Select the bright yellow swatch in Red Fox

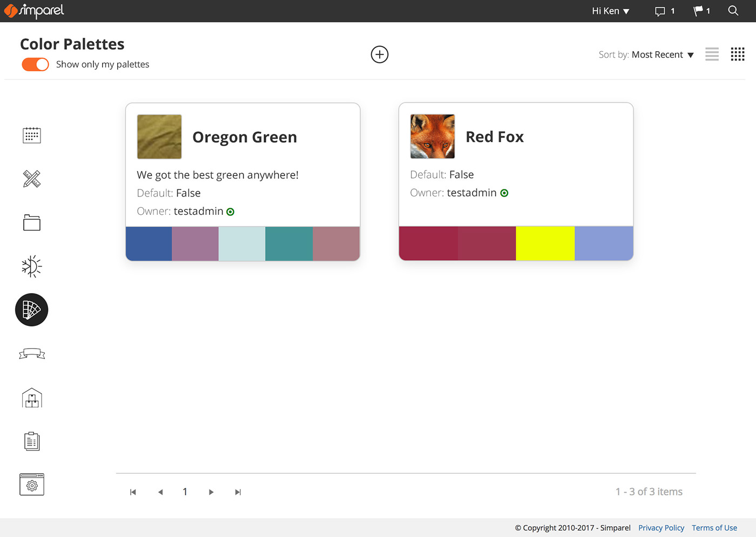[x=545, y=243]
